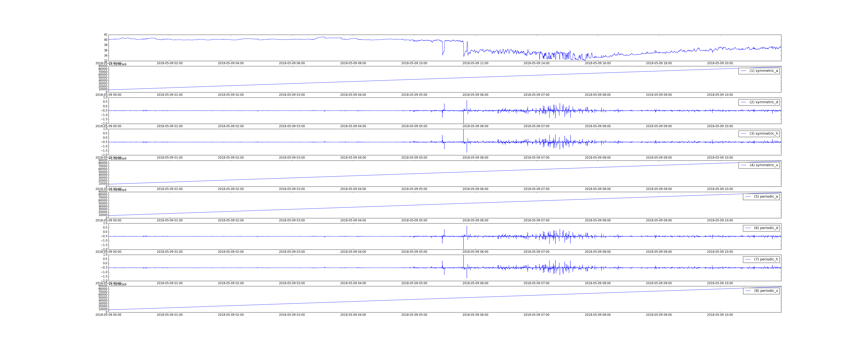Screen dimensions: 868x347
Task: Click the "(8) periodic_v" legend label
Action: click(766, 291)
